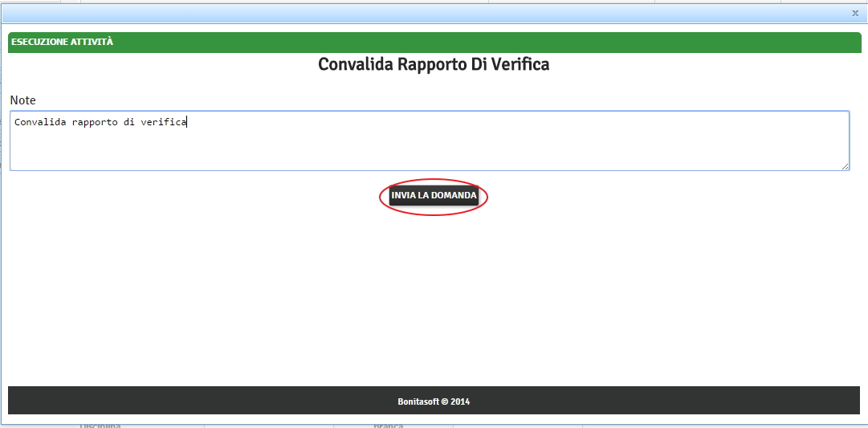Close the dialog with the x icon
868x428 pixels.
point(855,13)
